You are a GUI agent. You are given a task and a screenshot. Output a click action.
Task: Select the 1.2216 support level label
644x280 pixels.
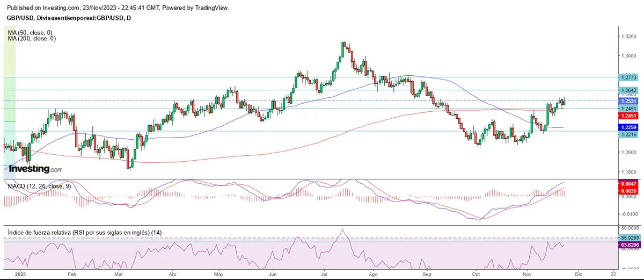(627, 135)
